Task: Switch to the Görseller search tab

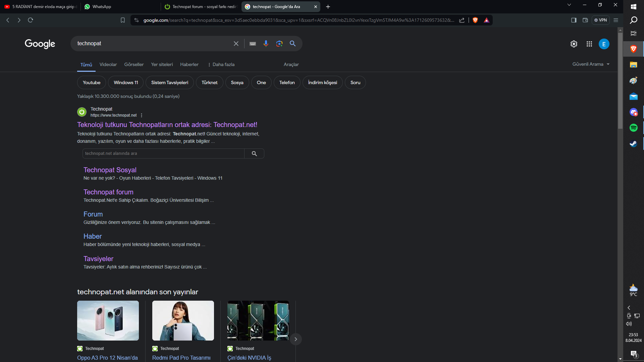Action: click(x=134, y=64)
